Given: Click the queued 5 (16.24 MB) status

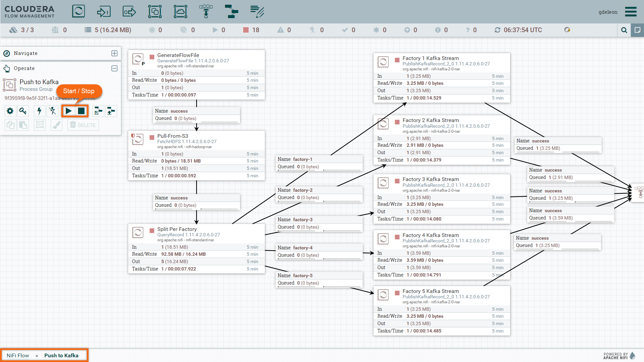Looking at the screenshot, I should point(108,30).
